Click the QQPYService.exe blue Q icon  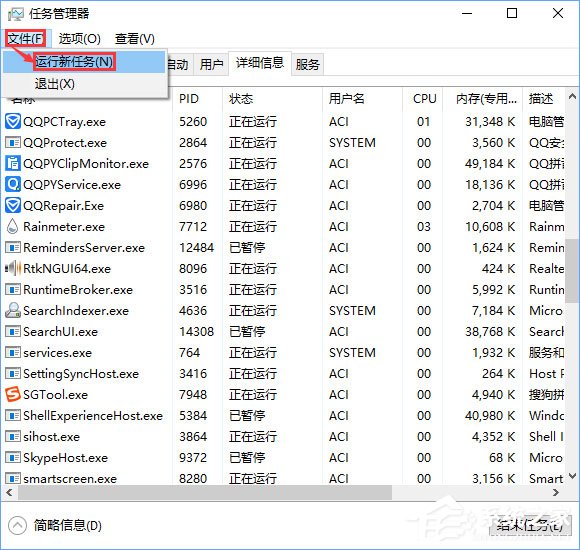(13, 185)
